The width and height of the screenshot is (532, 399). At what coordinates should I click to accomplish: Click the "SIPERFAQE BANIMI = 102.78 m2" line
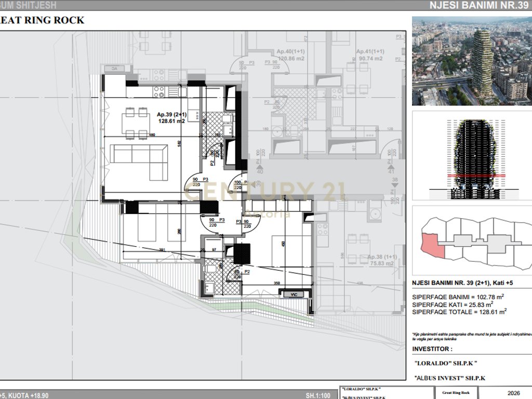click(458, 297)
